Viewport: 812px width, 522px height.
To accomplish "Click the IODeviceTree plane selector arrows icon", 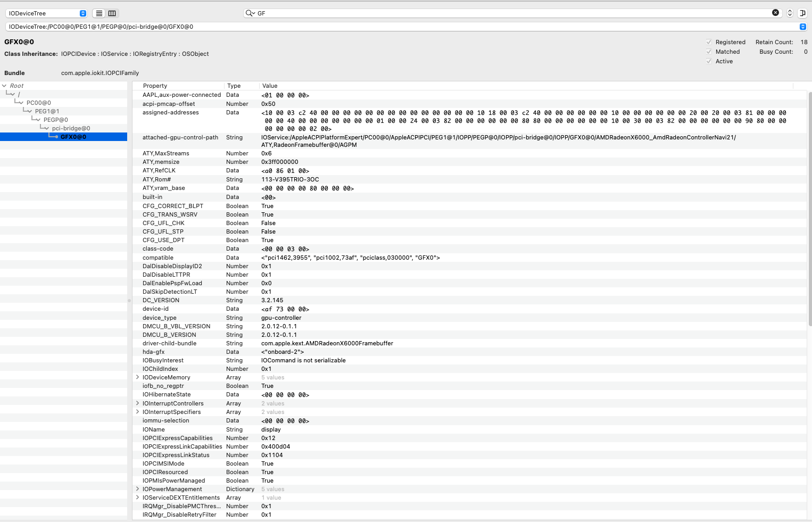I will (83, 12).
